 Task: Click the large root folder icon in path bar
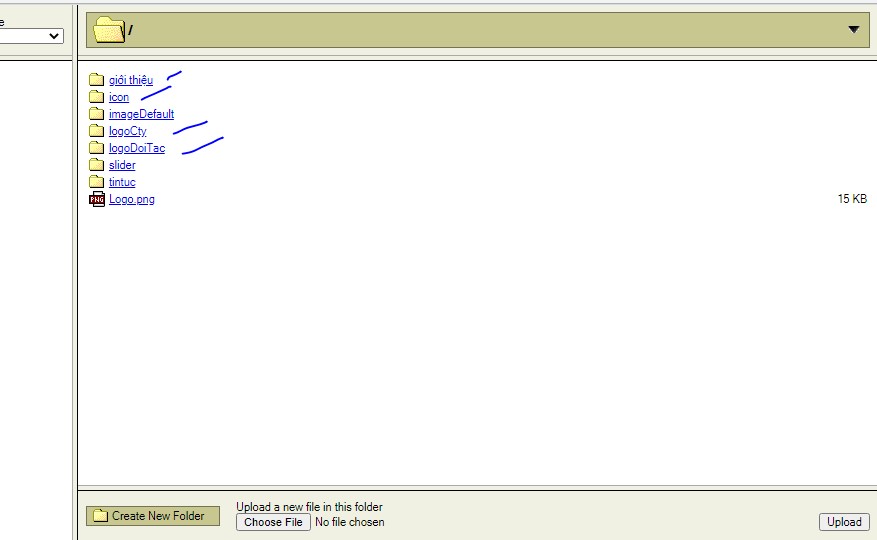point(109,30)
